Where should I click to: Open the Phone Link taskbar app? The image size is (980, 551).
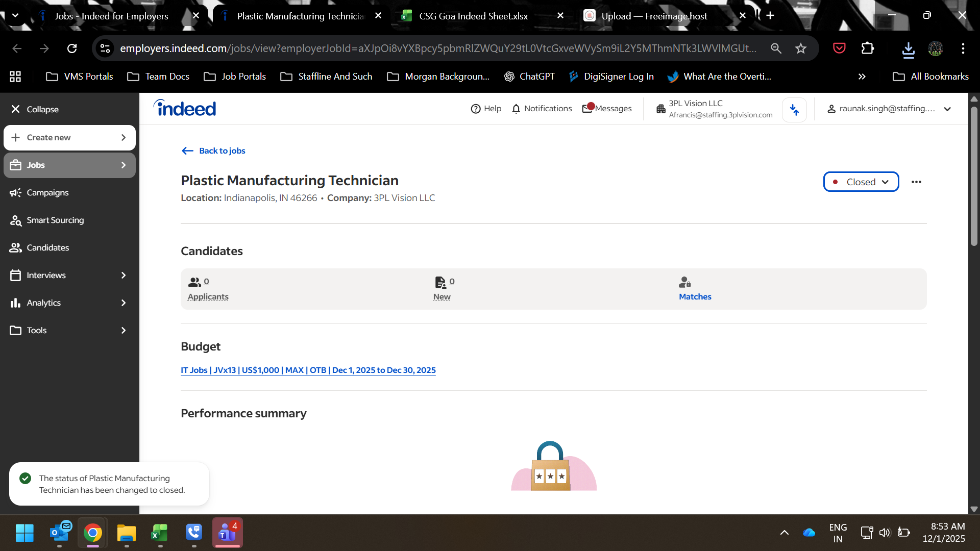pos(193,533)
